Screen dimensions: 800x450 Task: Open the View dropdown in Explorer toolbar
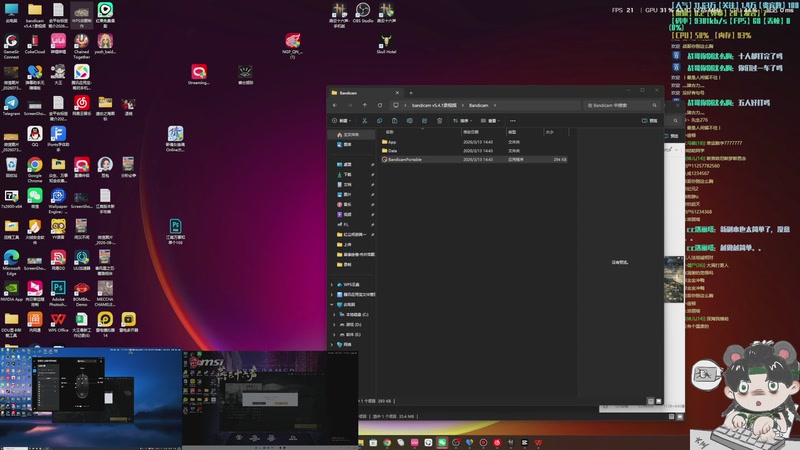[x=490, y=121]
